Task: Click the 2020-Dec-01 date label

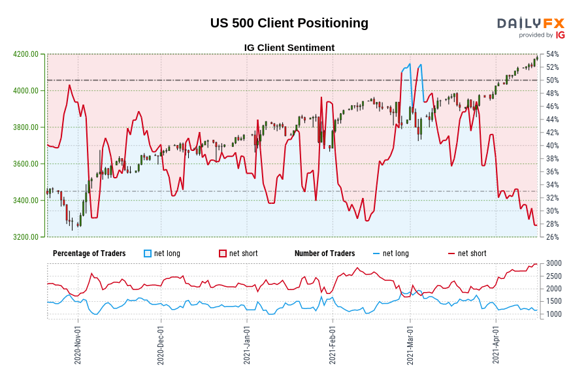Action: pyautogui.click(x=161, y=345)
